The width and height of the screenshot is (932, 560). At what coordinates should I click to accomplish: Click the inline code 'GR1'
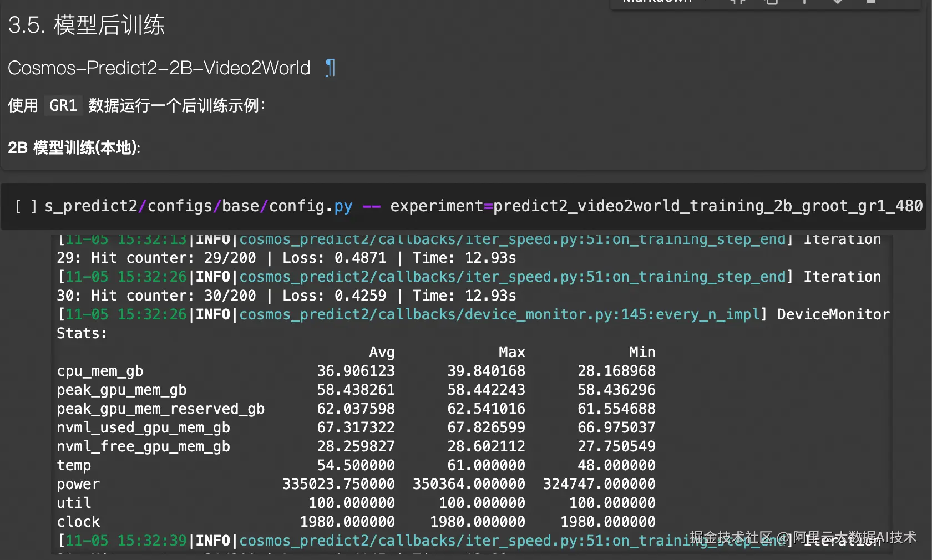63,105
